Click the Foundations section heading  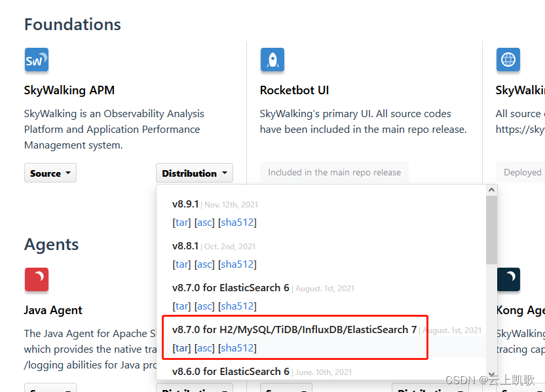coord(73,25)
